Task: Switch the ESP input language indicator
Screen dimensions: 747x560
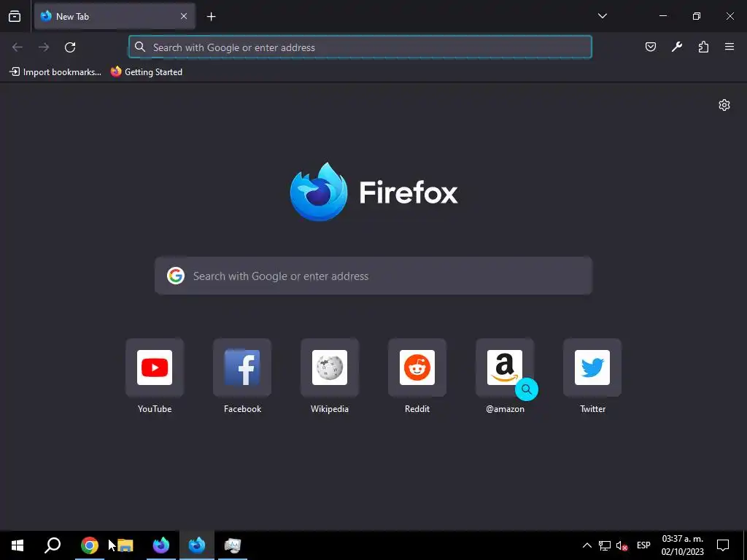Action: [643, 545]
